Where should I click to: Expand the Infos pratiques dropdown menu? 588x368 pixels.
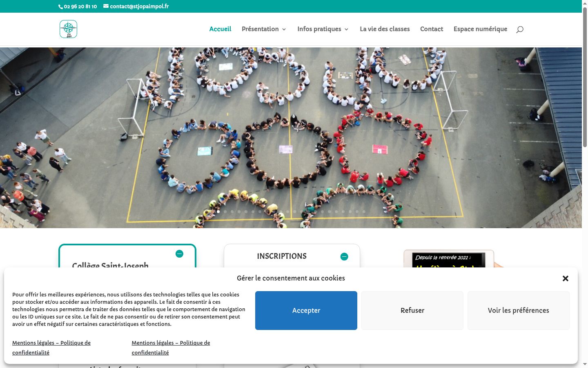pyautogui.click(x=323, y=29)
